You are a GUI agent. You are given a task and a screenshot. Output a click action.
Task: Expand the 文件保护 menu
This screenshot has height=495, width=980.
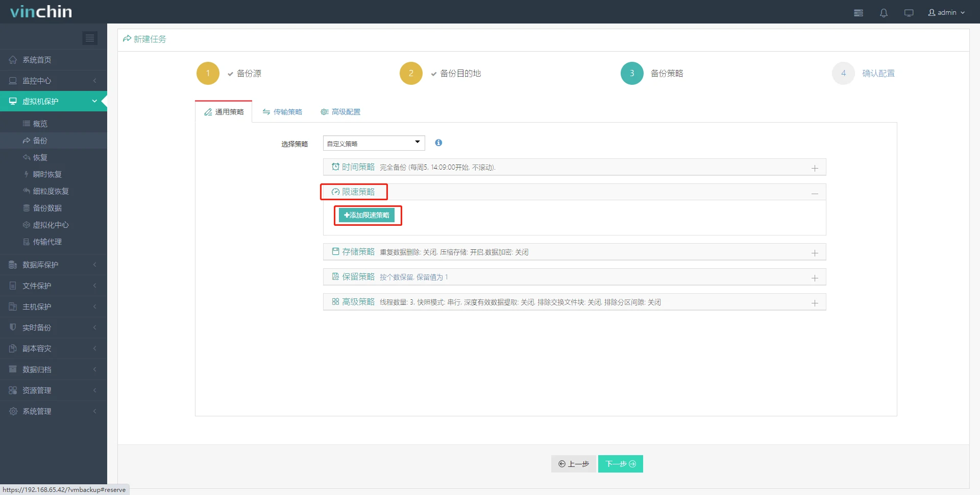[x=54, y=286]
